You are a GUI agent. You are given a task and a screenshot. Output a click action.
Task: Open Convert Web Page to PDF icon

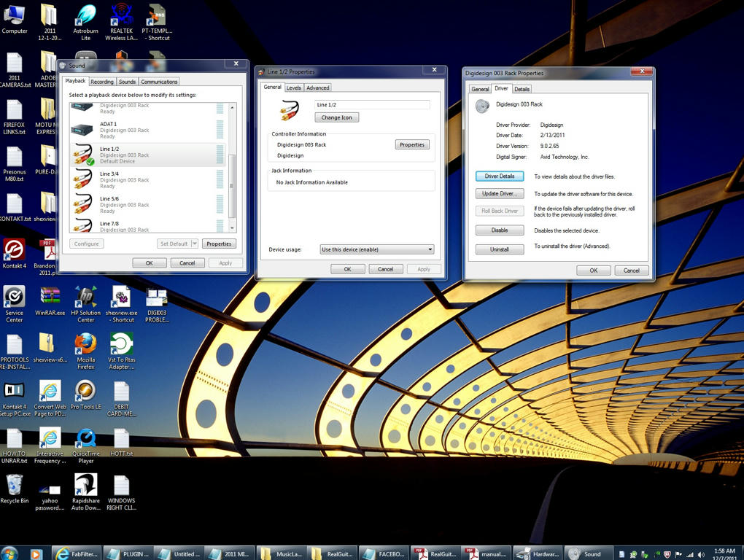(50, 398)
